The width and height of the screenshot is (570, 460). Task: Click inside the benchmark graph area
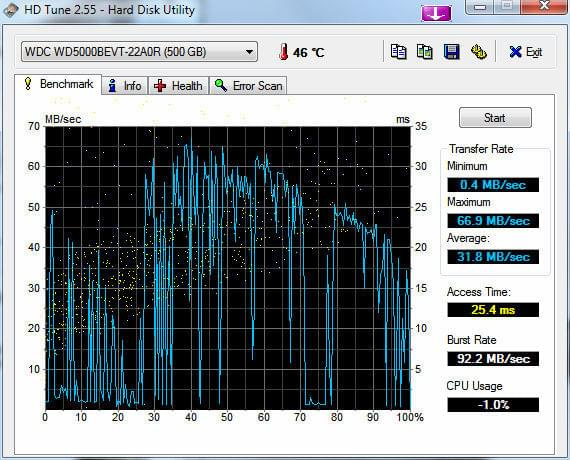point(228,268)
